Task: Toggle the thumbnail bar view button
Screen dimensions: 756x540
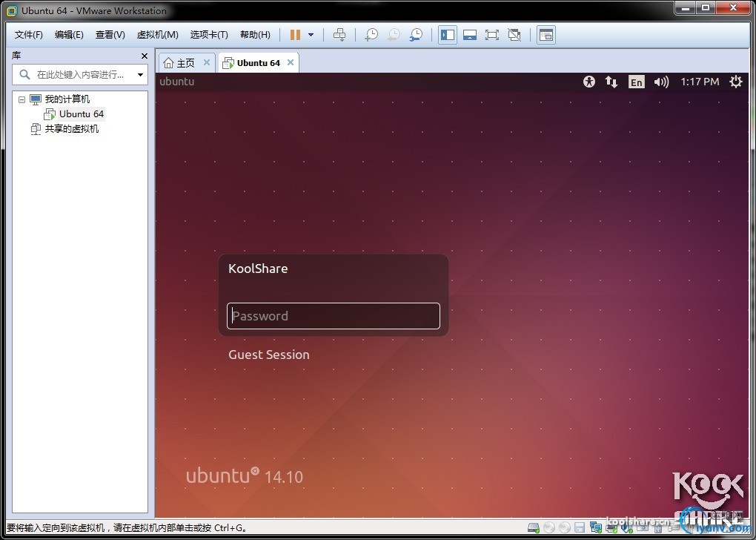Action: 470,35
